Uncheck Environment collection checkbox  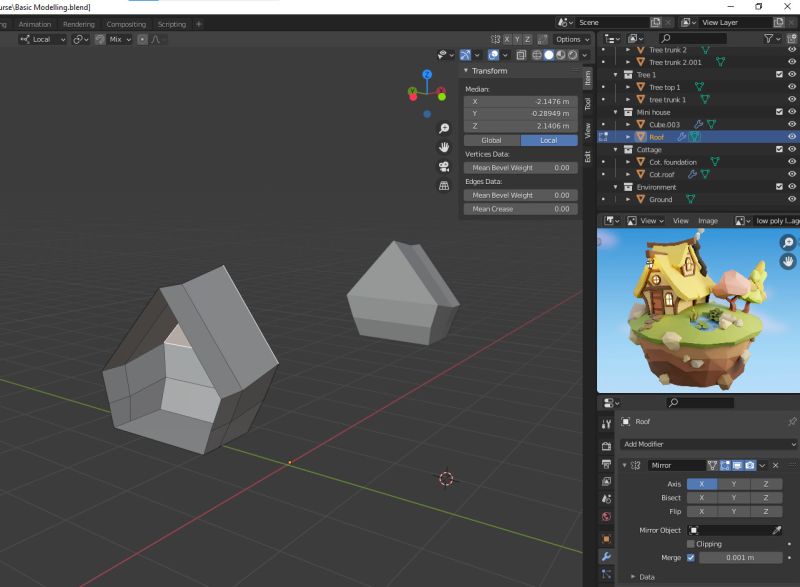coord(779,187)
